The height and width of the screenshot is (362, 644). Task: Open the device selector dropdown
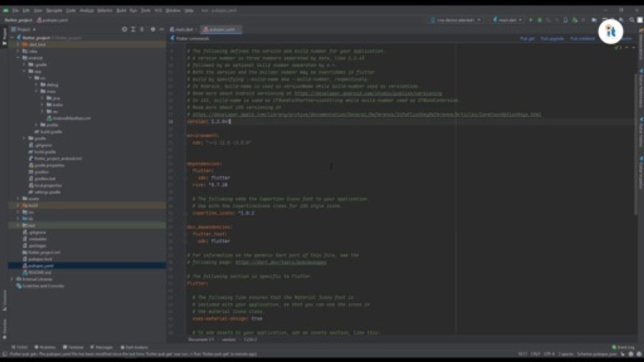click(x=455, y=20)
